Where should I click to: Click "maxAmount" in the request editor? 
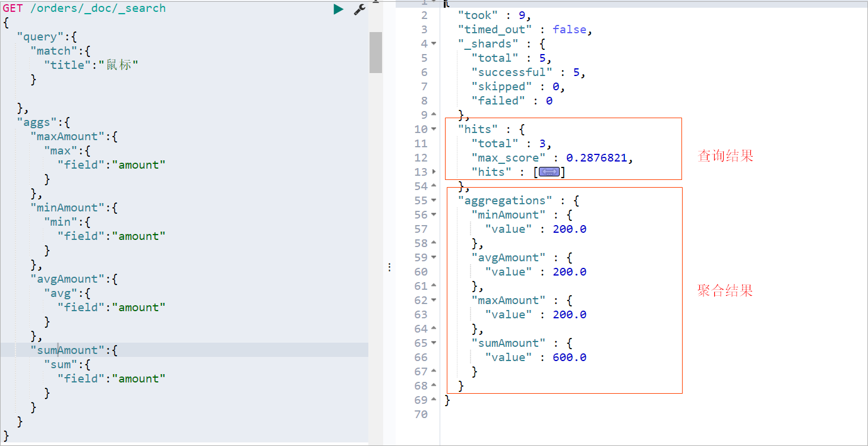click(x=68, y=137)
